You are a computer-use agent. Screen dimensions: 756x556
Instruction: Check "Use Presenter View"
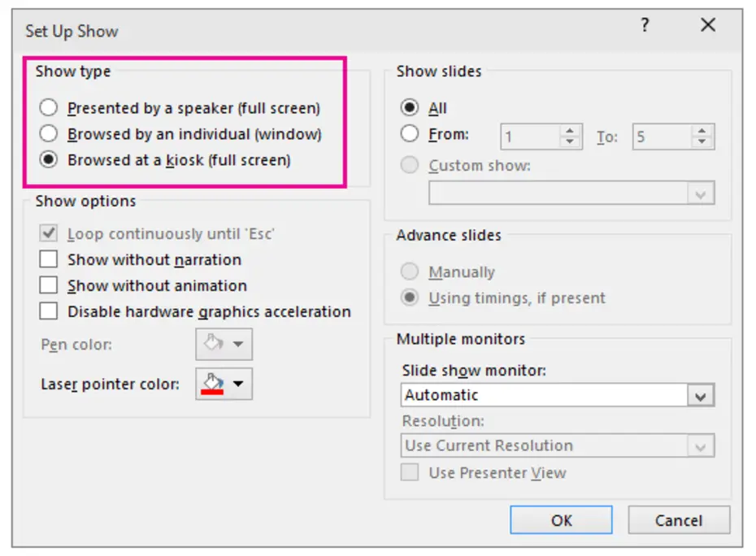tap(410, 472)
